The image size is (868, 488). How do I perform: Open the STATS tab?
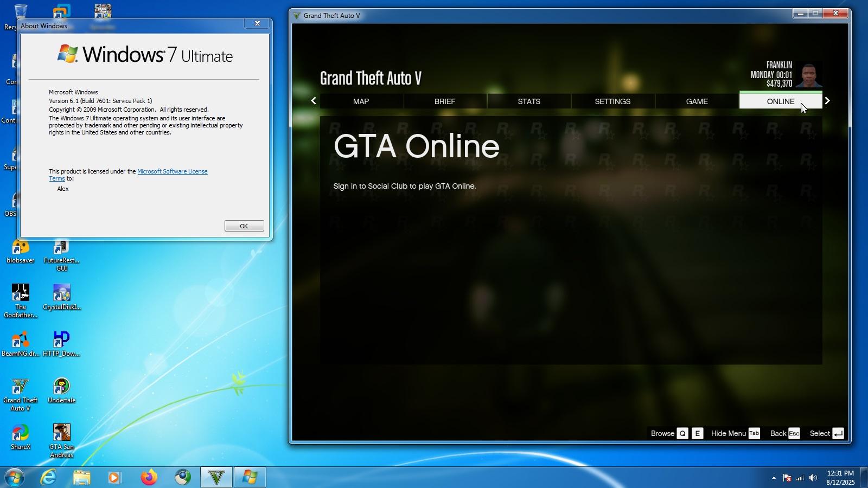pos(529,101)
